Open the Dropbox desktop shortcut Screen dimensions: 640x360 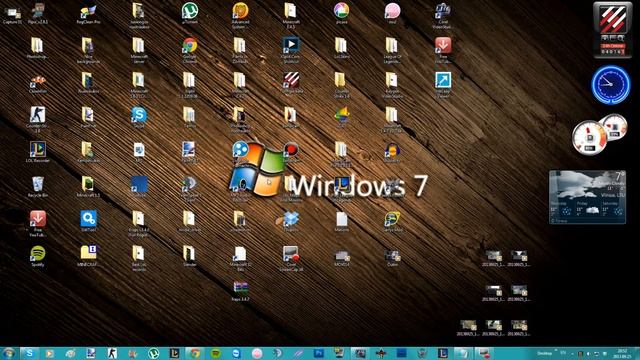tap(291, 221)
